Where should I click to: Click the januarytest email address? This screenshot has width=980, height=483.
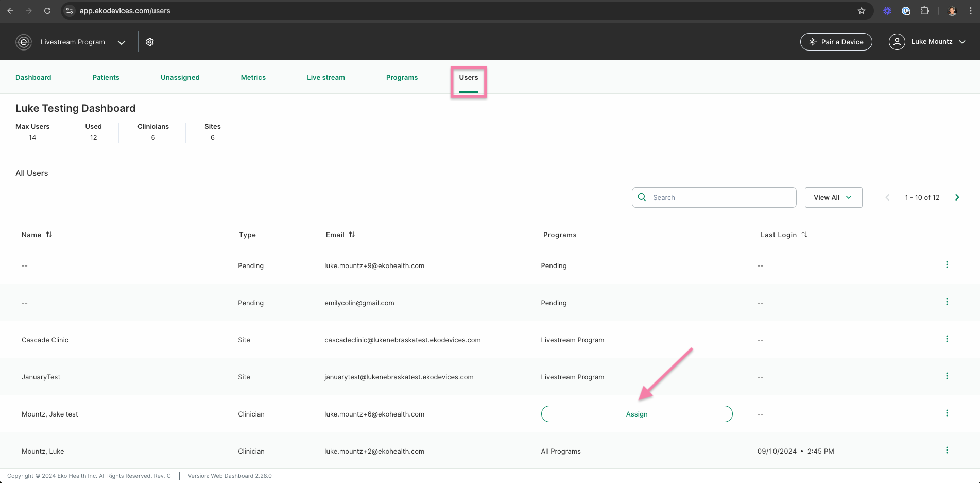399,377
